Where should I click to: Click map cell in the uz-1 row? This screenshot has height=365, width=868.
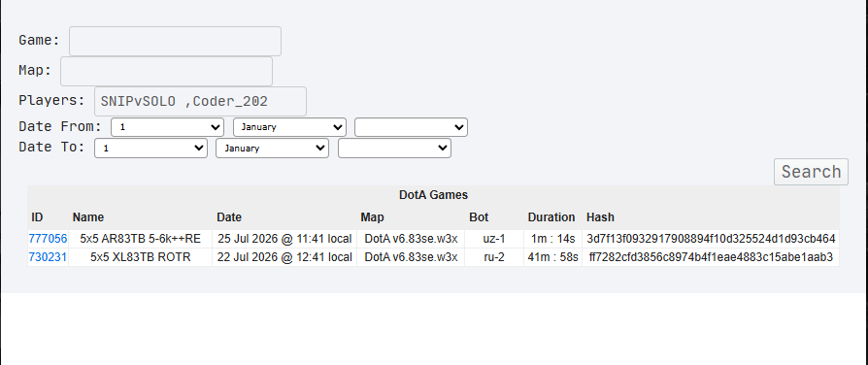[x=411, y=239]
